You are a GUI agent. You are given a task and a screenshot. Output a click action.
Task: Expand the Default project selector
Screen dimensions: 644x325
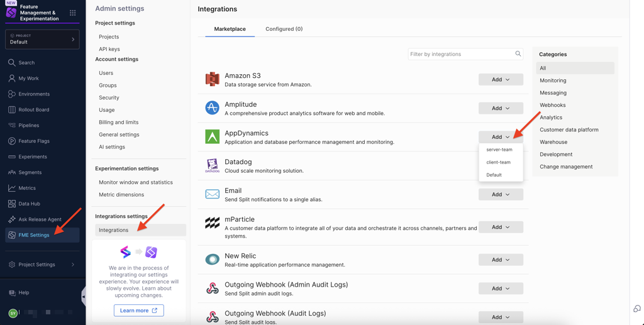click(42, 39)
